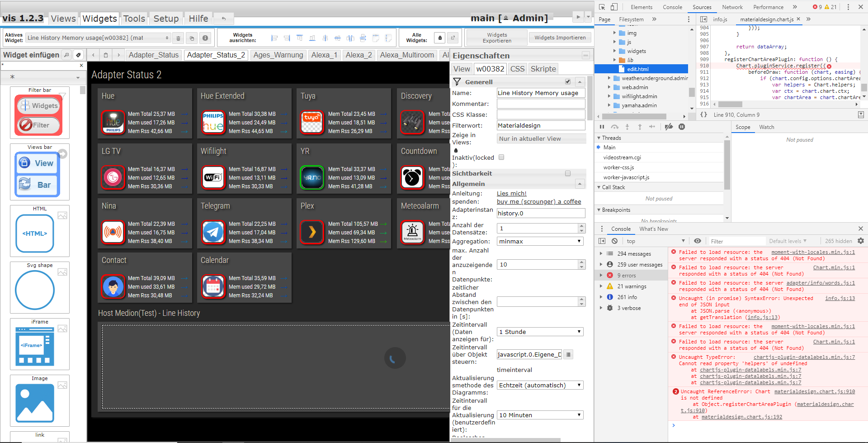868x443 pixels.
Task: Click the Adapterinstanz field with history.0
Action: tap(541, 213)
